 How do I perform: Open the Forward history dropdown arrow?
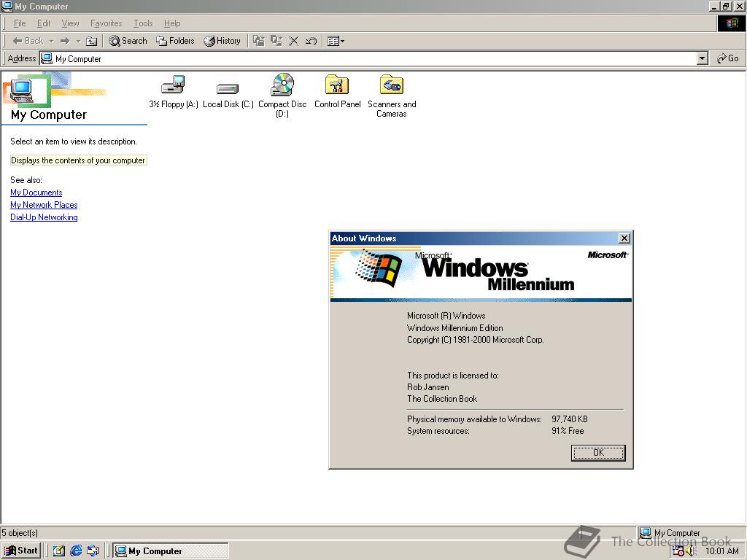78,41
